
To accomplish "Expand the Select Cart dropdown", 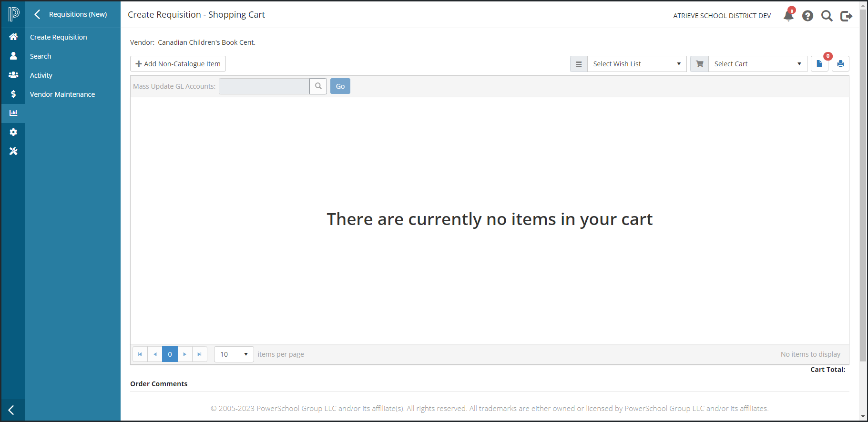I will (757, 64).
